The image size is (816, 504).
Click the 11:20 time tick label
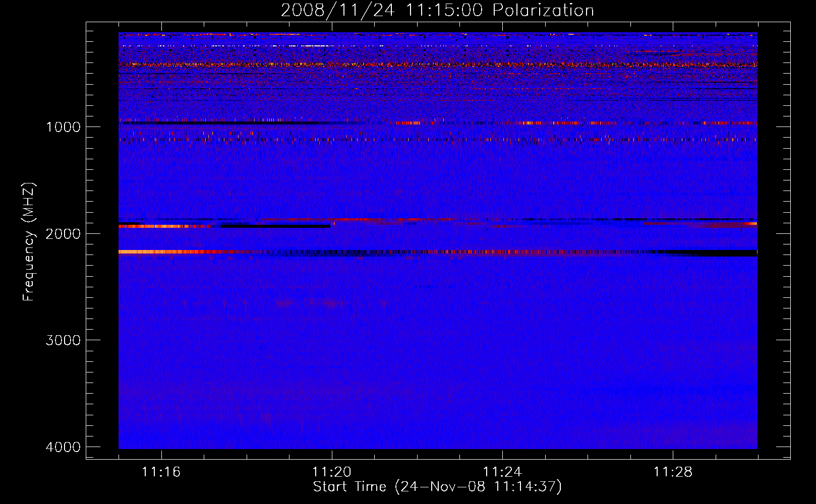(332, 472)
